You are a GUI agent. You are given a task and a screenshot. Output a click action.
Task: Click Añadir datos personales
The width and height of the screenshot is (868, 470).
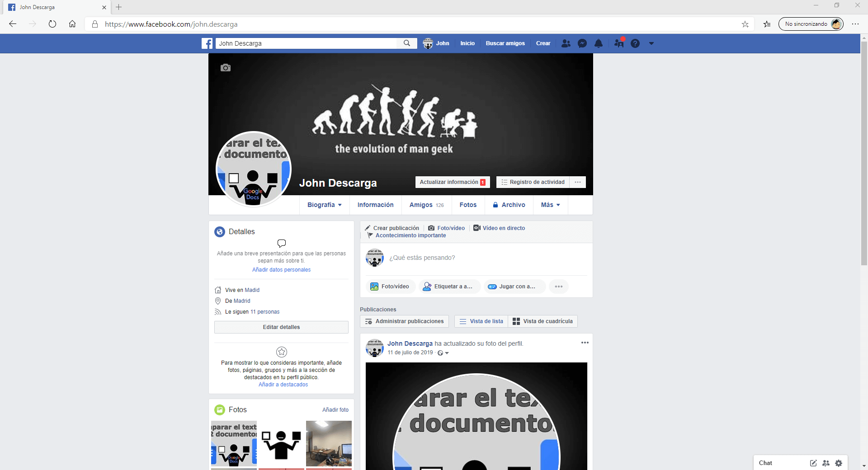tap(281, 270)
